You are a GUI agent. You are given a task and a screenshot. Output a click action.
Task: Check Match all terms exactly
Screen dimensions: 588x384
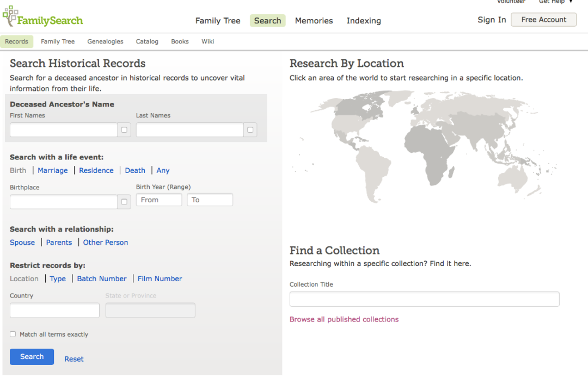coord(13,335)
